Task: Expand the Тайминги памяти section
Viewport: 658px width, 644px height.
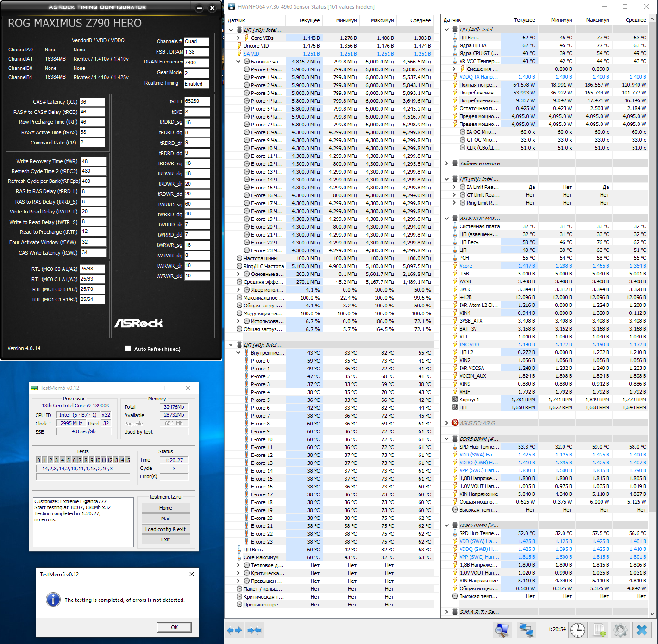Action: (x=447, y=163)
